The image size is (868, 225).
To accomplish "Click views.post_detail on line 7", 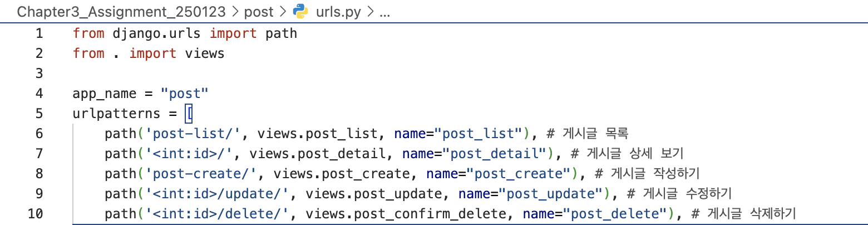I will [318, 153].
